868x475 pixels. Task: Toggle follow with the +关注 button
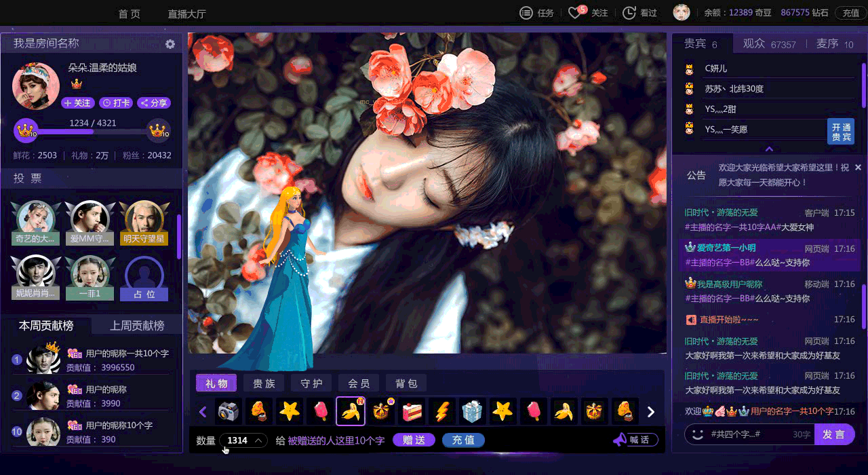tap(78, 103)
